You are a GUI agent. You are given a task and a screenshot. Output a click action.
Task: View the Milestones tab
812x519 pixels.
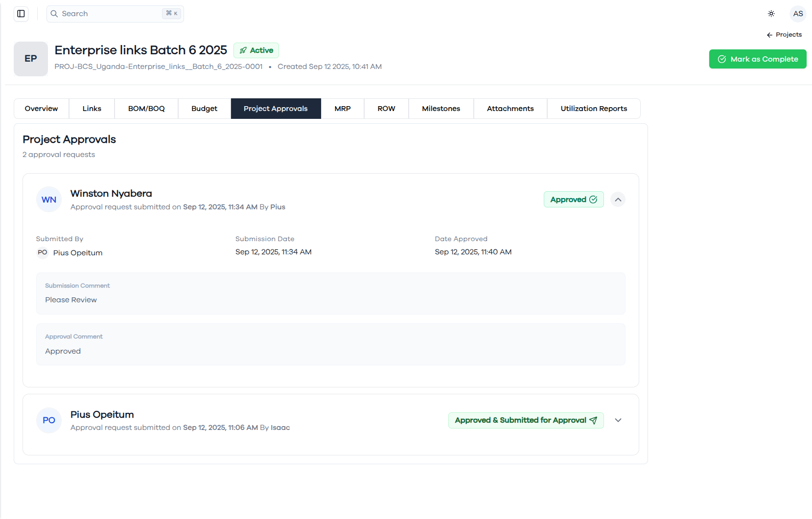pyautogui.click(x=441, y=109)
